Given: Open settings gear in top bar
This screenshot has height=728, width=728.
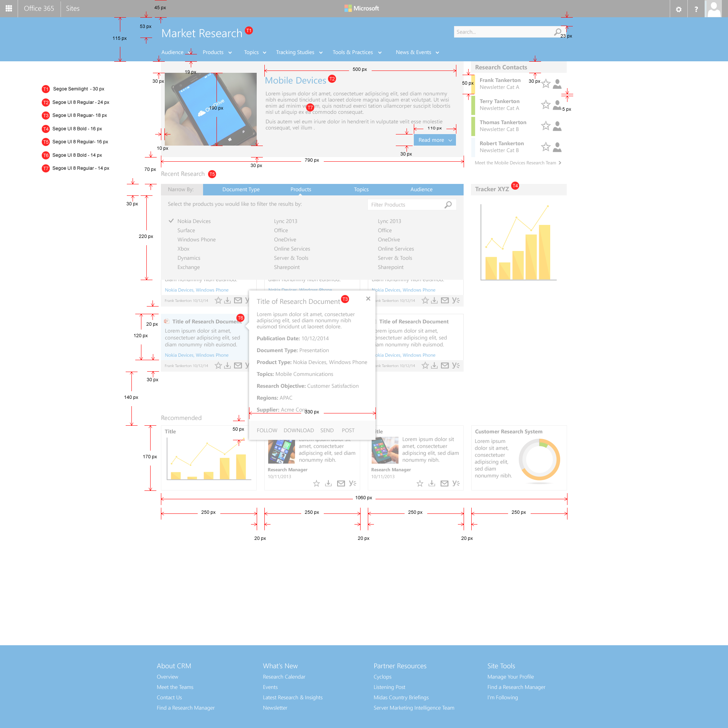Looking at the screenshot, I should click(679, 9).
